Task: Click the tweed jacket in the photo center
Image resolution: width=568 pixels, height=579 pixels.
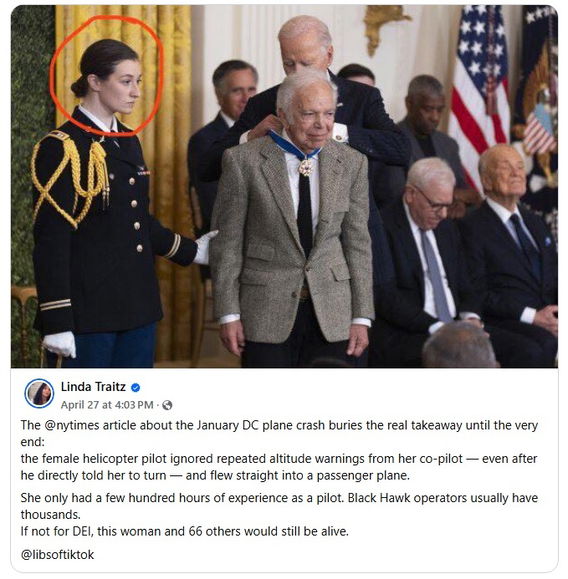Action: point(292,240)
